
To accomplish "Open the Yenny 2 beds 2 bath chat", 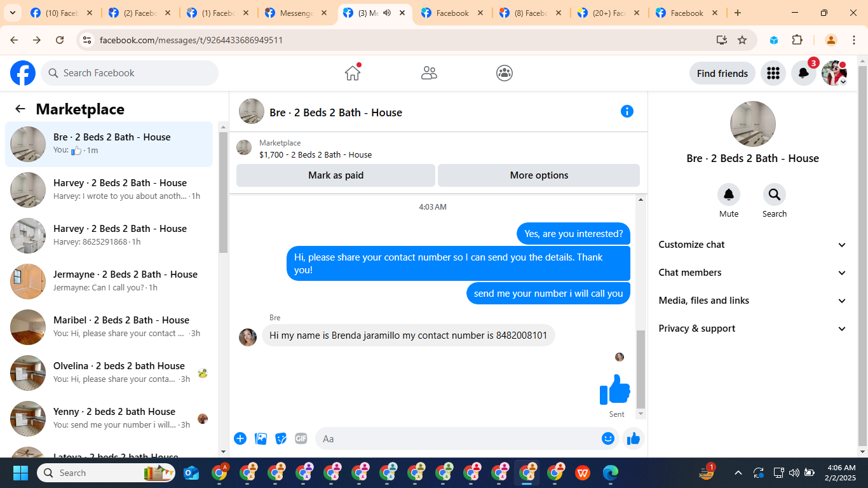I will pos(109,419).
